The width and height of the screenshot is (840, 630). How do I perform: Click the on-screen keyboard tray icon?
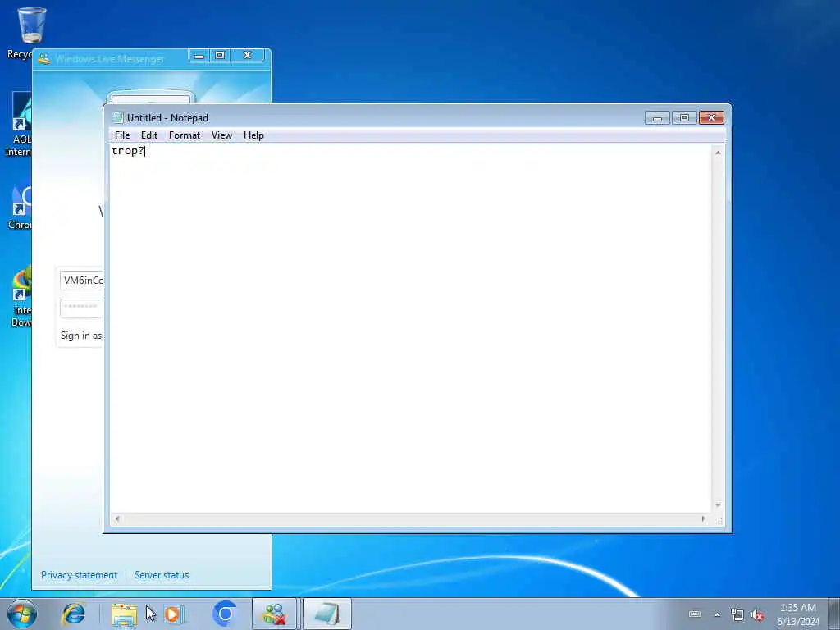point(695,614)
